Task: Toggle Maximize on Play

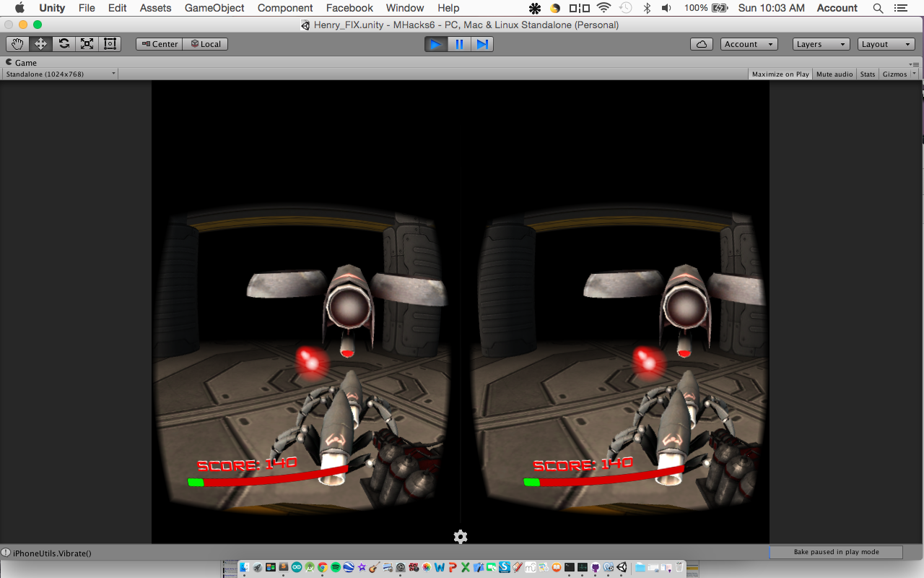Action: click(x=780, y=74)
